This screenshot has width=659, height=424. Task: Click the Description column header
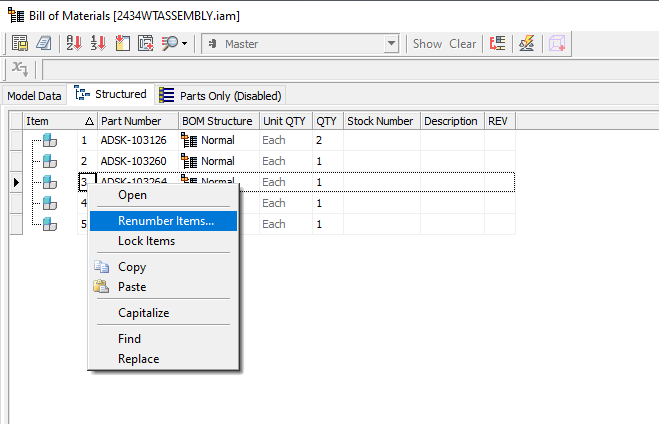[x=452, y=121]
